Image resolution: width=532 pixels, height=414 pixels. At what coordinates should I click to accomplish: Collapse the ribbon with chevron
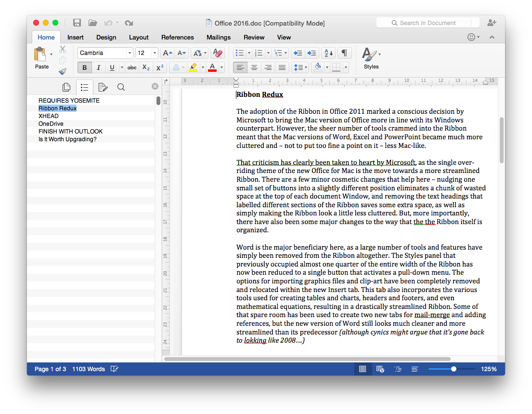[492, 37]
